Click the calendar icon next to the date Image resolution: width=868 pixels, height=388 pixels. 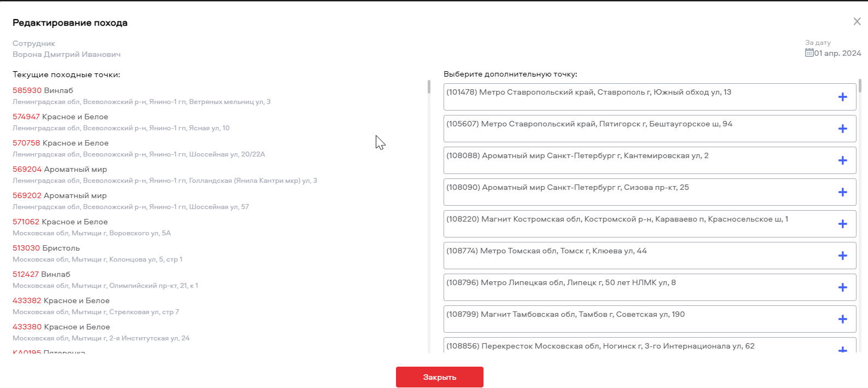pos(809,53)
